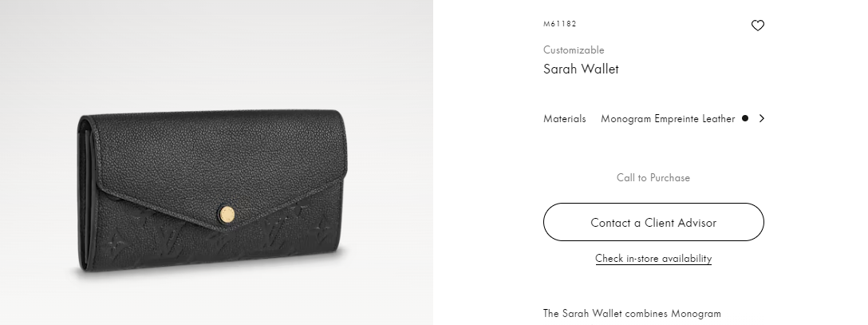Open the Check in-store availability link
Screen dimensions: 868x325
pyautogui.click(x=653, y=259)
